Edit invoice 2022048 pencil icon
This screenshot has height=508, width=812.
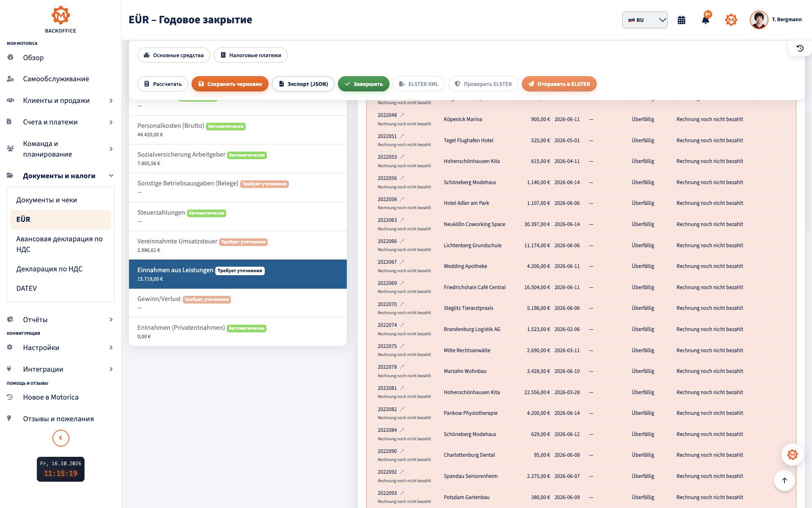402,115
